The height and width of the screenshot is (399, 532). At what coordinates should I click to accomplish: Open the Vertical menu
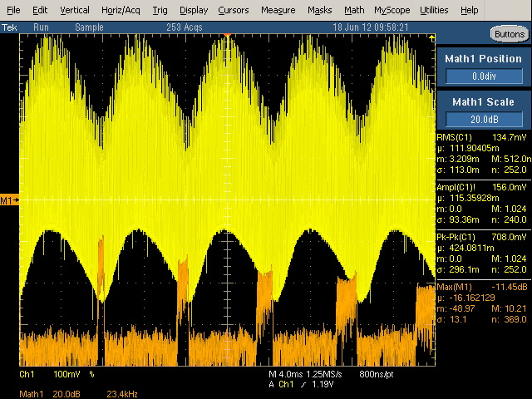tap(75, 10)
